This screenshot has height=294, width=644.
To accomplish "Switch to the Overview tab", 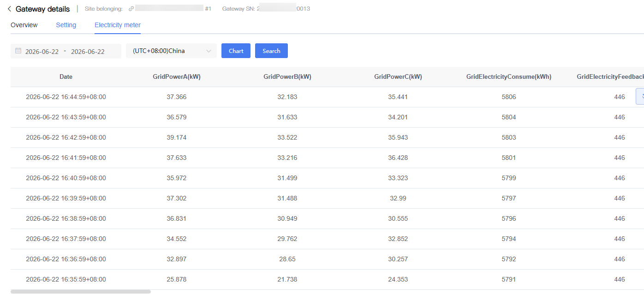I will click(x=24, y=25).
